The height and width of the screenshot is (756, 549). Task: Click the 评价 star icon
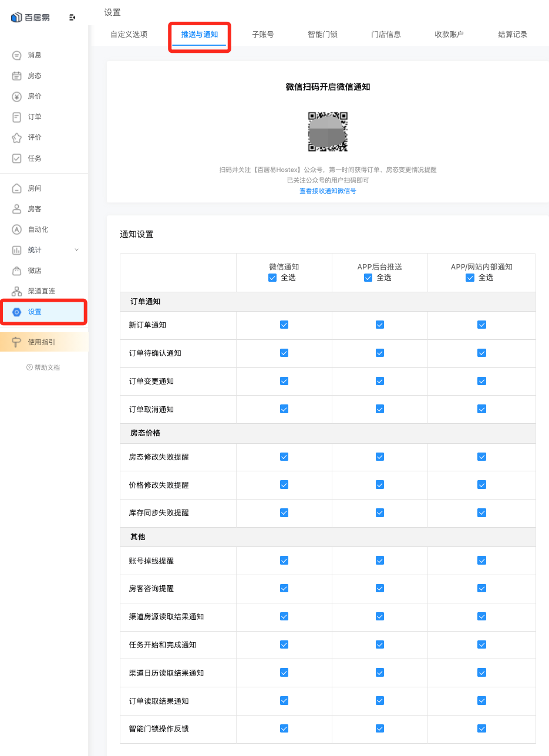17,137
